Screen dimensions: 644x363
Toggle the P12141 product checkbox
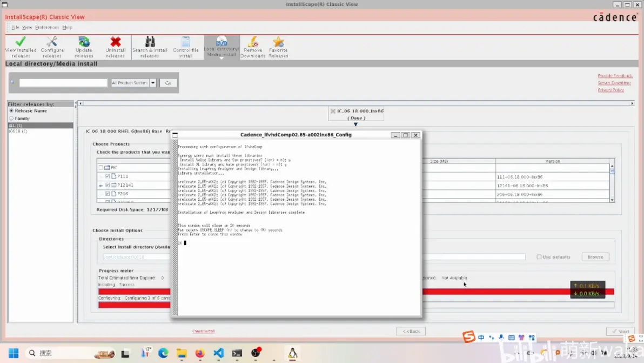click(108, 185)
